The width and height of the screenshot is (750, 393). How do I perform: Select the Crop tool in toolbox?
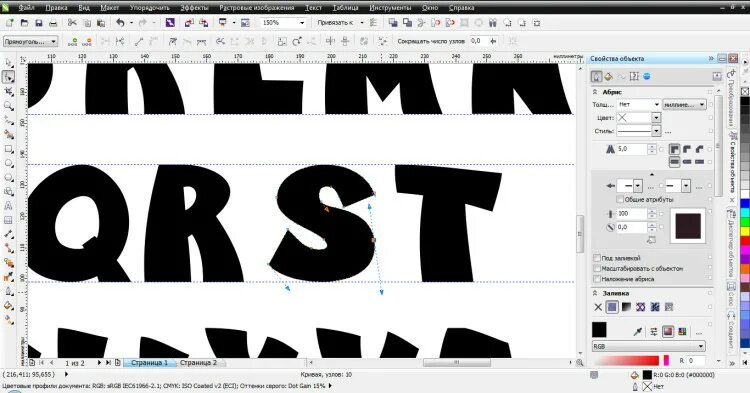(x=9, y=91)
